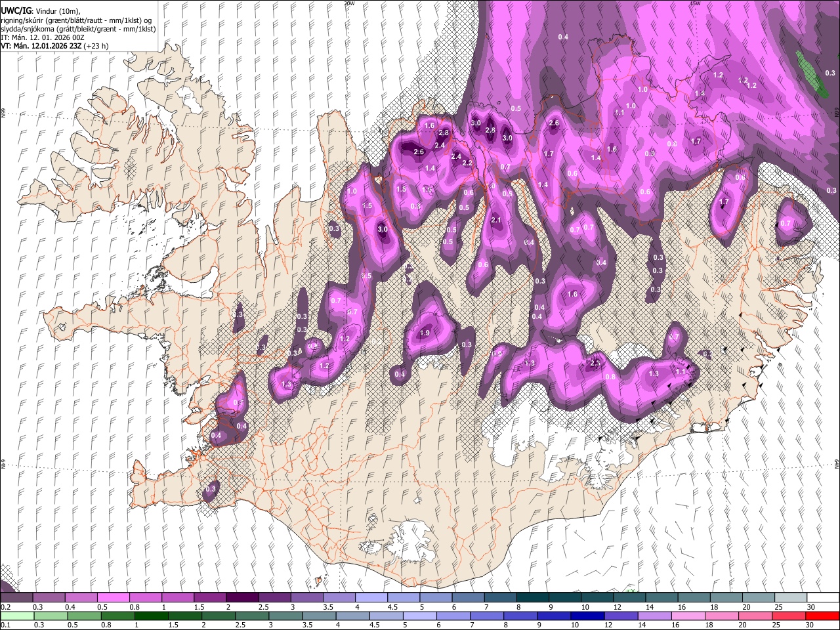Screen dimensions: 840x630
Task: Click the "2.3" snowfall value on the map
Action: (596, 363)
